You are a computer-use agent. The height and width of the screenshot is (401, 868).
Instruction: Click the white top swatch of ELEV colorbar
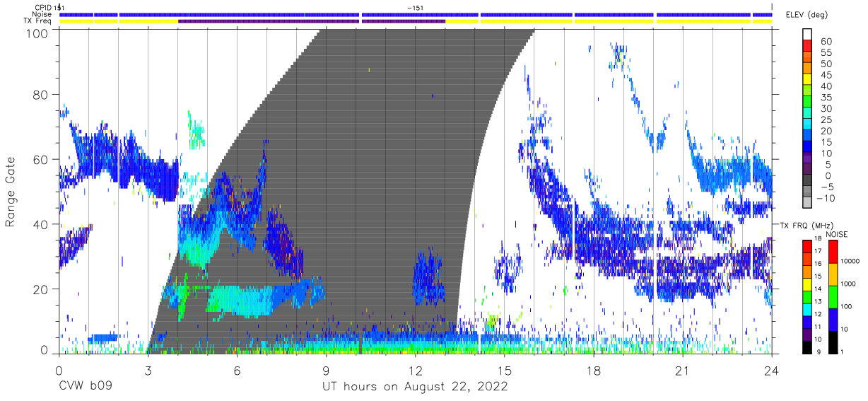tap(807, 35)
